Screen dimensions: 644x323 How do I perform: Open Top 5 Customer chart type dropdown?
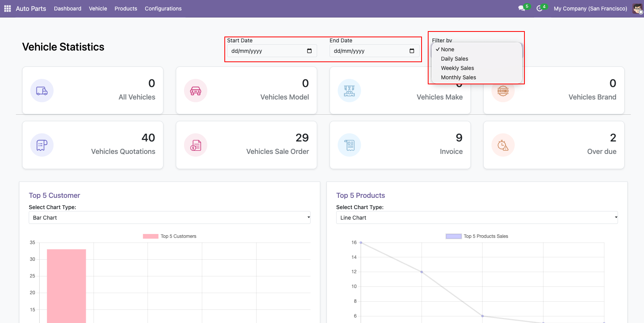coord(169,218)
